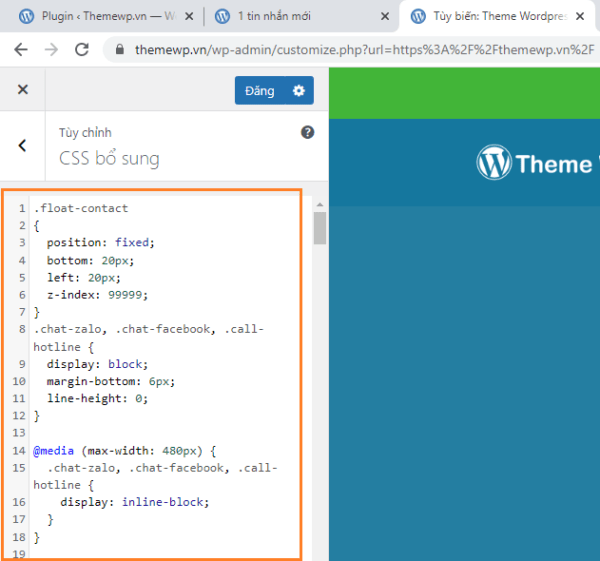
Task: Reload the page with the refresh icon
Action: click(x=82, y=49)
